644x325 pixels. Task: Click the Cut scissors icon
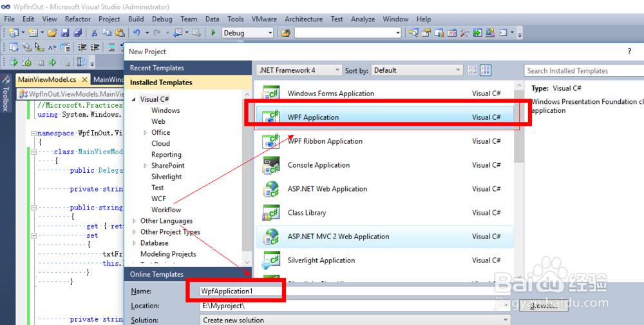94,33
